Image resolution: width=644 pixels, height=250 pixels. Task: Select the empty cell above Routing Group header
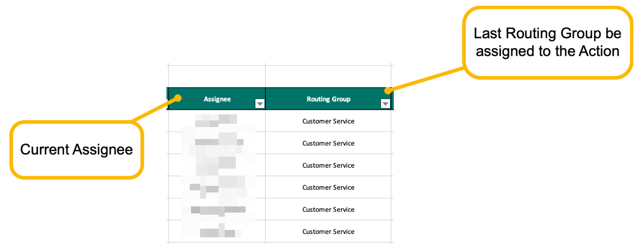click(x=328, y=76)
